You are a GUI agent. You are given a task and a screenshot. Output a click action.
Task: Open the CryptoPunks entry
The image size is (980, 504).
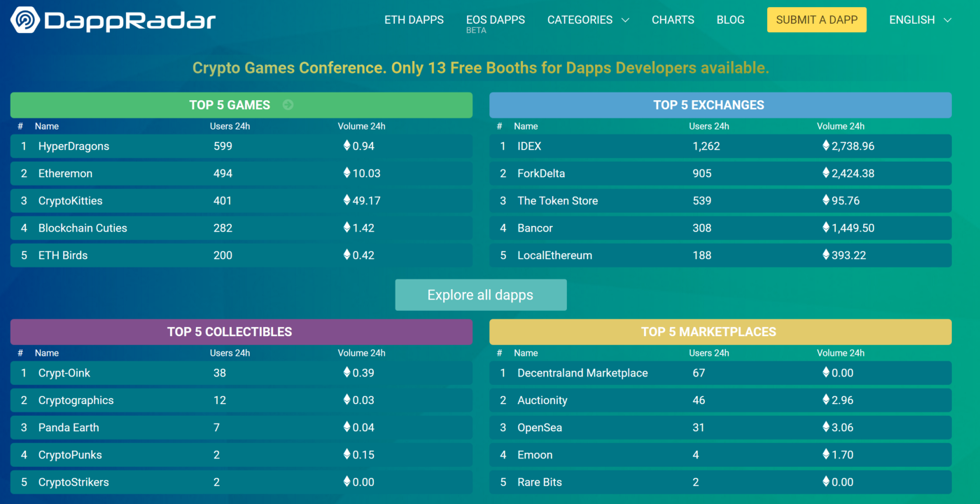click(241, 455)
